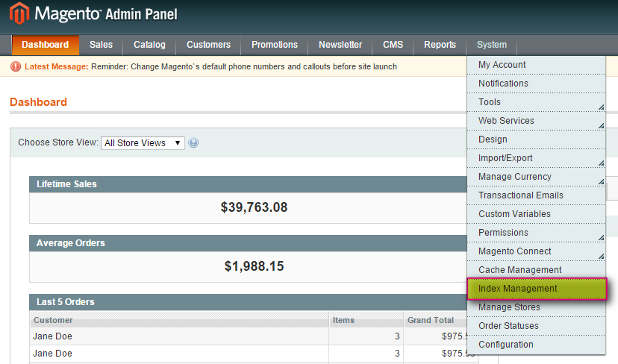Click the Magento logo icon
Screen dimensions: 618x364
[x=19, y=14]
